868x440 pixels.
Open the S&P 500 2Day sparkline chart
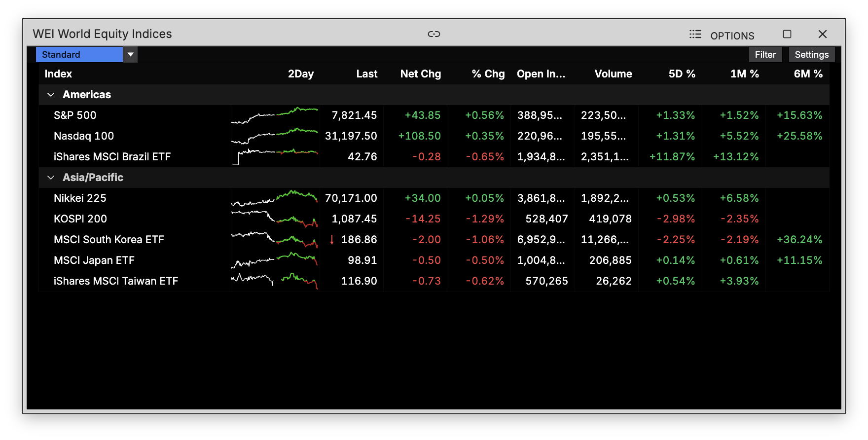pyautogui.click(x=275, y=115)
